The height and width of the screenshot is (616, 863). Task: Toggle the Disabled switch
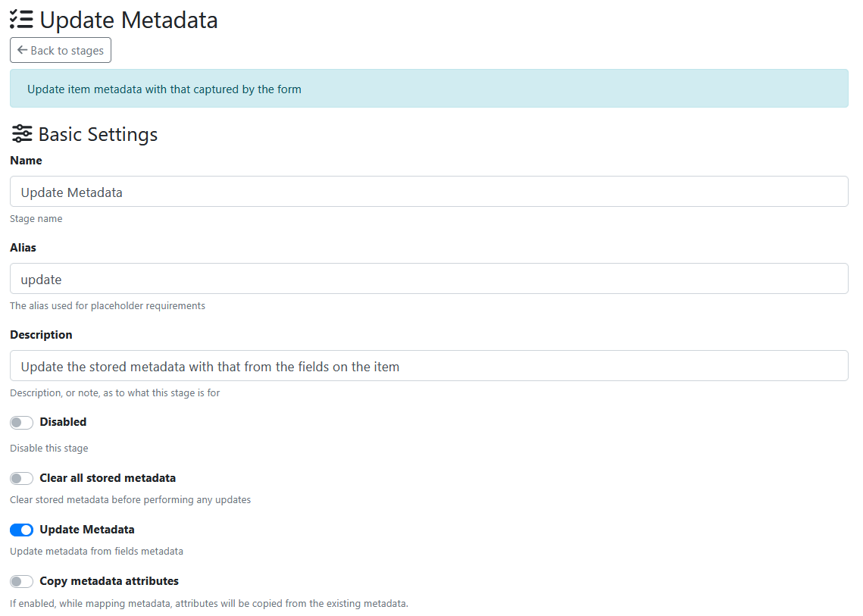pos(22,423)
